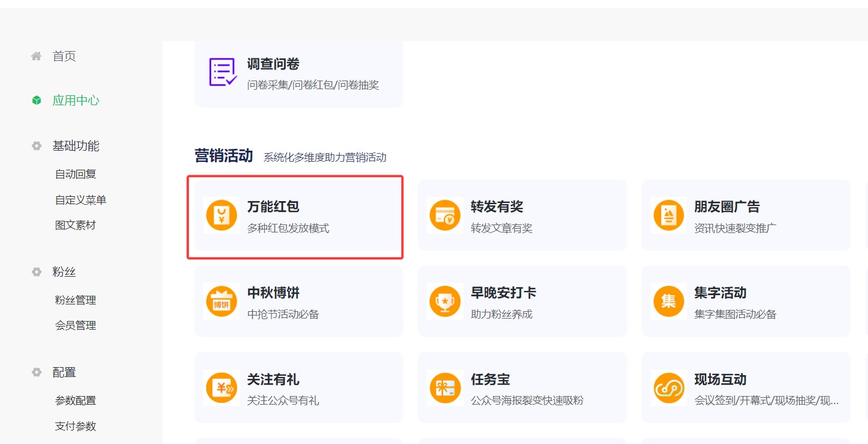
Task: Open 首页 in the left navigation
Action: click(x=64, y=57)
